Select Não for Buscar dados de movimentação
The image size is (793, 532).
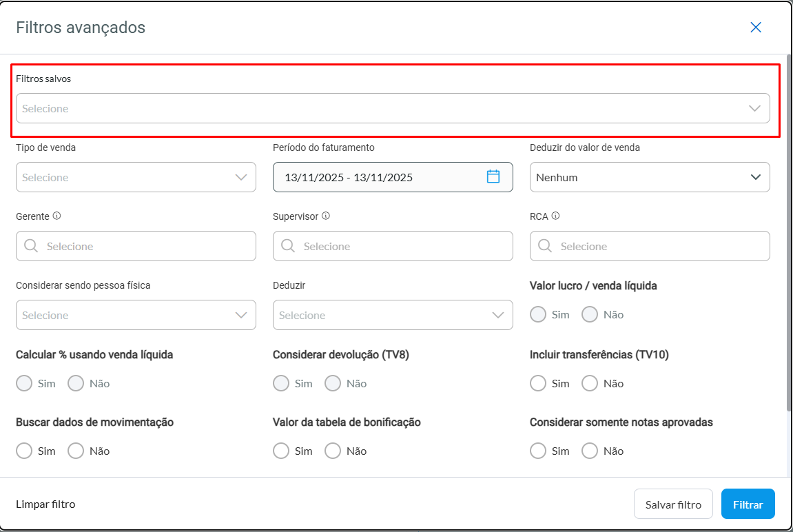(x=76, y=451)
